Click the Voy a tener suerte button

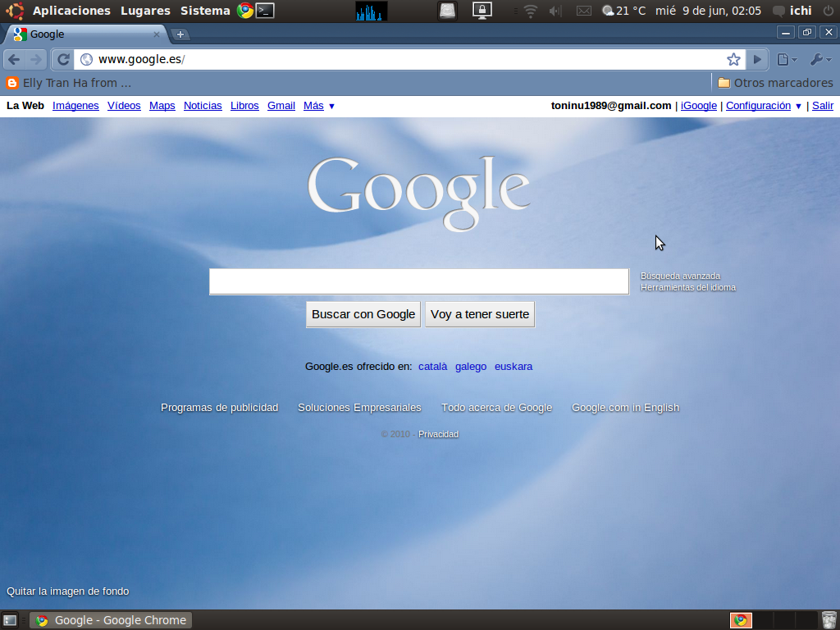pos(480,314)
